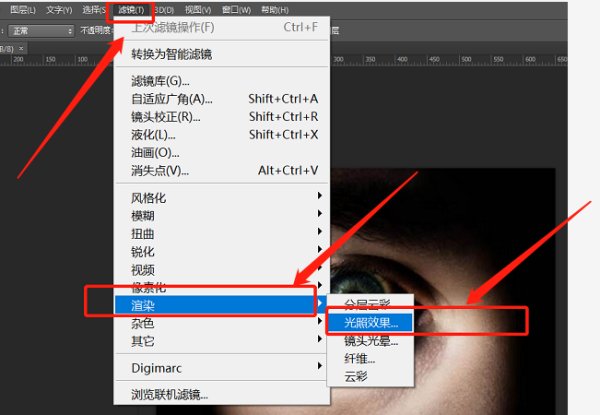The image size is (600, 415).
Task: Open 滤镜库(G)... from the filter menu
Action: pyautogui.click(x=222, y=81)
